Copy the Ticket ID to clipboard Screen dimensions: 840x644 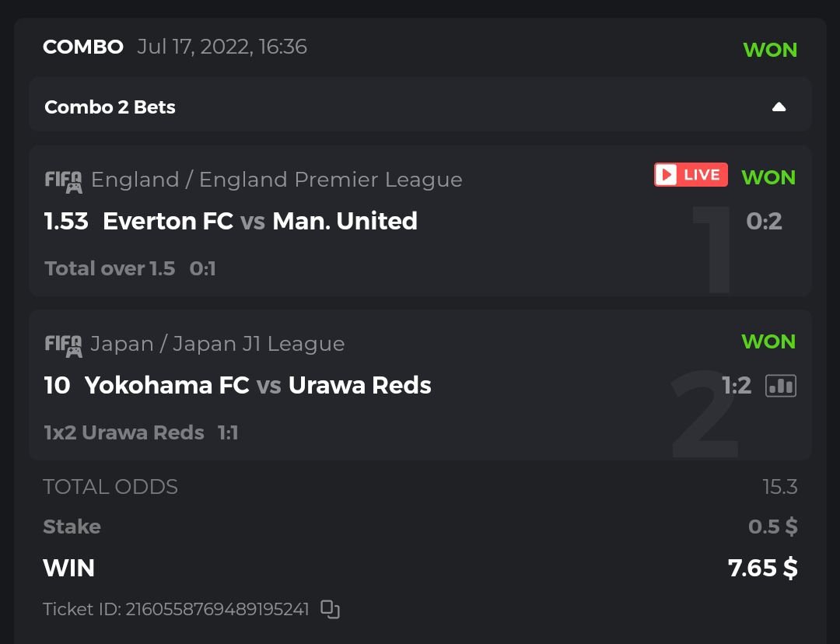point(331,609)
